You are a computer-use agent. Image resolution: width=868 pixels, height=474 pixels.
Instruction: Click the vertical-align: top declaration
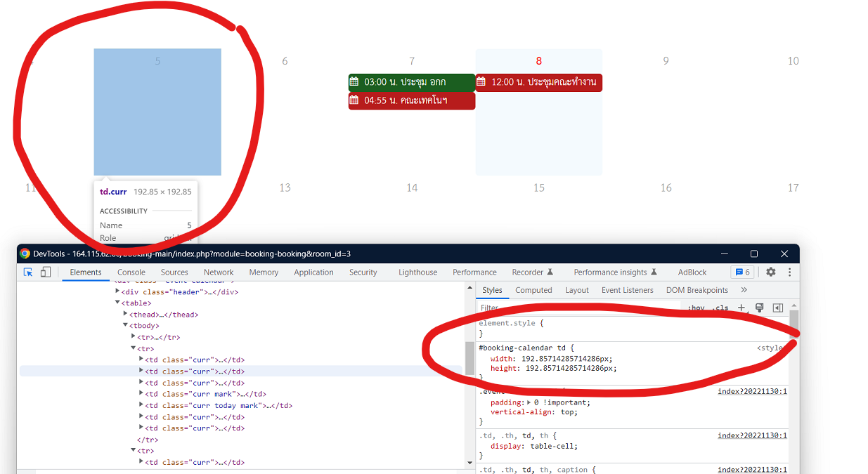pos(533,412)
